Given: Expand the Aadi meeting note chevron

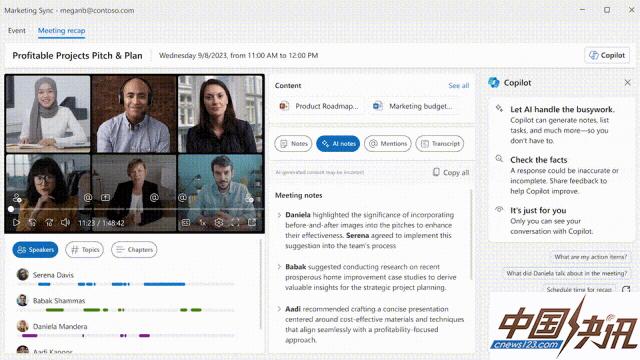Looking at the screenshot, I should click(x=279, y=309).
